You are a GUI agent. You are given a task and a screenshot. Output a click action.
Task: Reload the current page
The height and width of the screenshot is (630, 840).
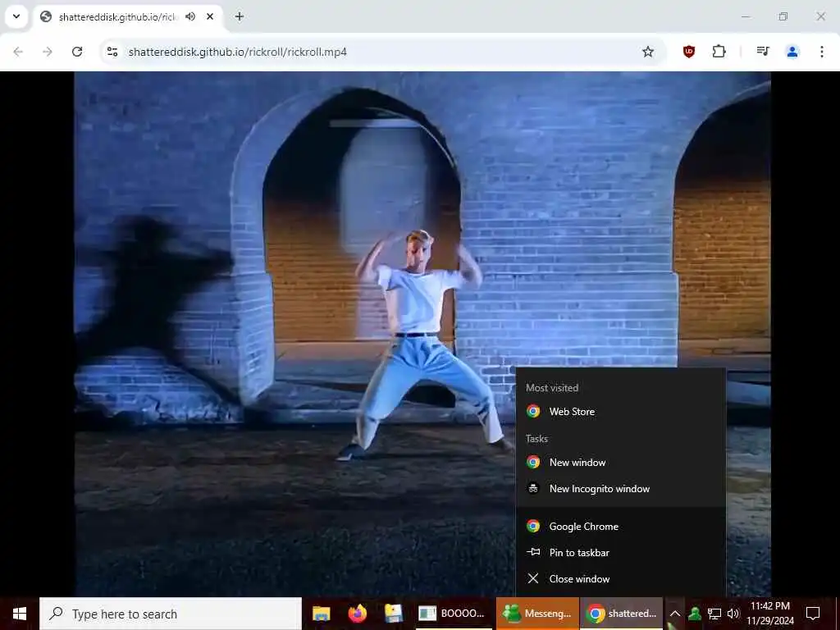pos(77,52)
